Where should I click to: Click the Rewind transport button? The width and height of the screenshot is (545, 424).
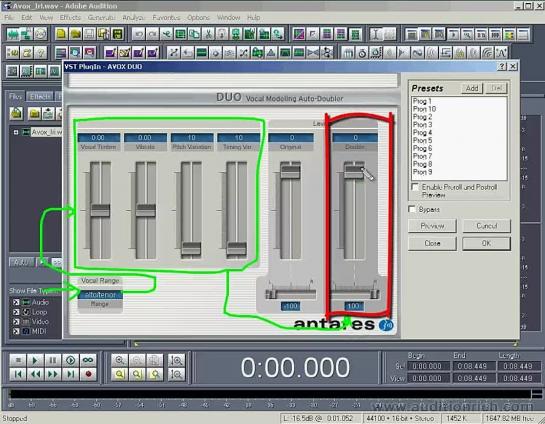click(35, 374)
